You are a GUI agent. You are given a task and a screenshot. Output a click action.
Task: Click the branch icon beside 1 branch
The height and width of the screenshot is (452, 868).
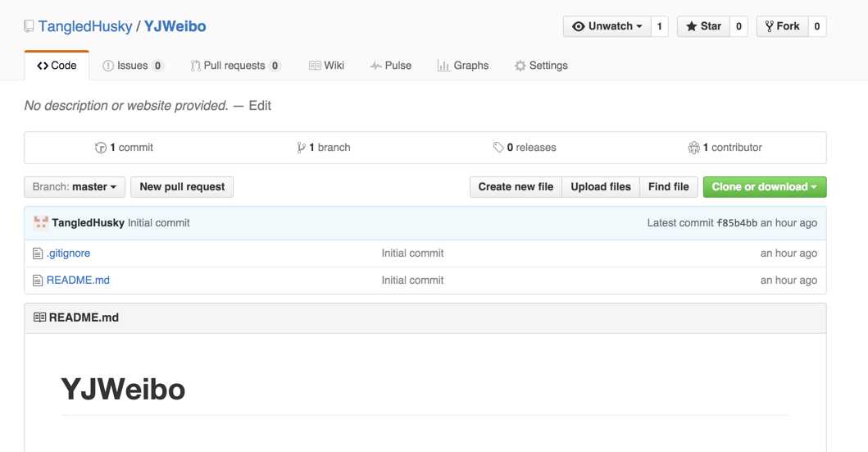point(301,148)
